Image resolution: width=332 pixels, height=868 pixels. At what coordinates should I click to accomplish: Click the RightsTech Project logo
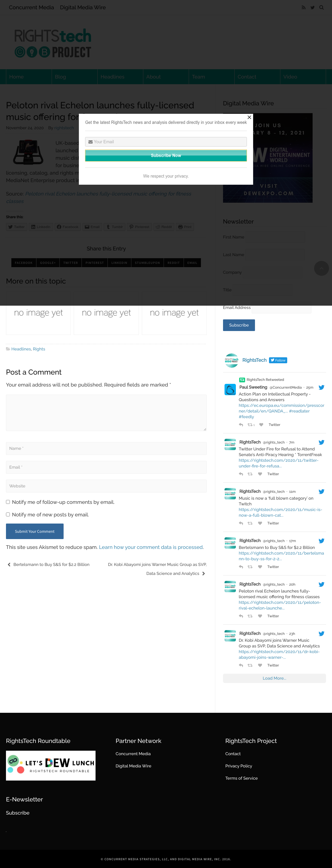[x=53, y=43]
